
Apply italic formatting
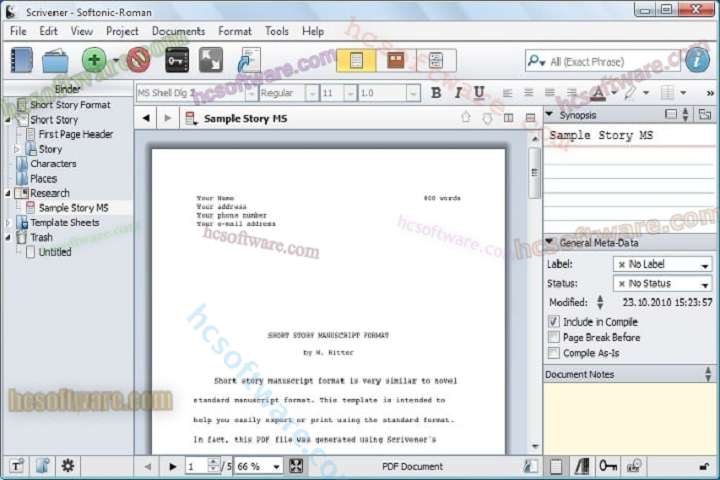click(x=458, y=93)
